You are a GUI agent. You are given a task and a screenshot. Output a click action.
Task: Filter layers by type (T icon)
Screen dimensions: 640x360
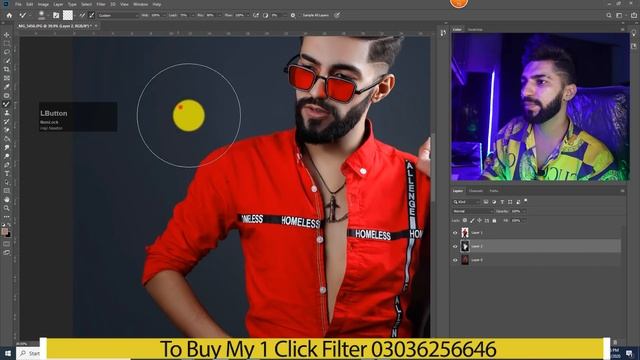(502, 202)
